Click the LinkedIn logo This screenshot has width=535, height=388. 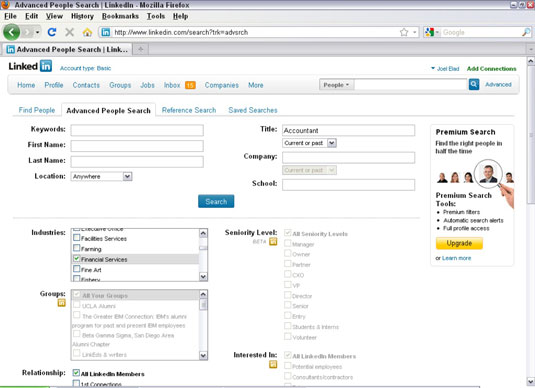coord(30,66)
